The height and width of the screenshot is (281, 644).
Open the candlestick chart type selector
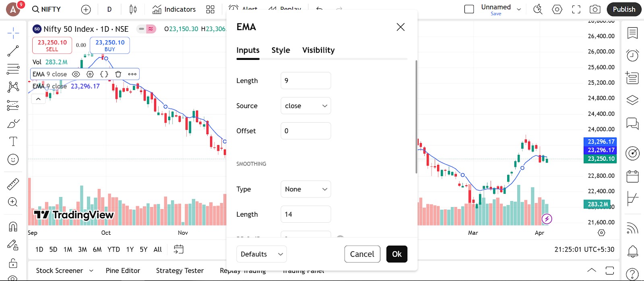point(133,9)
